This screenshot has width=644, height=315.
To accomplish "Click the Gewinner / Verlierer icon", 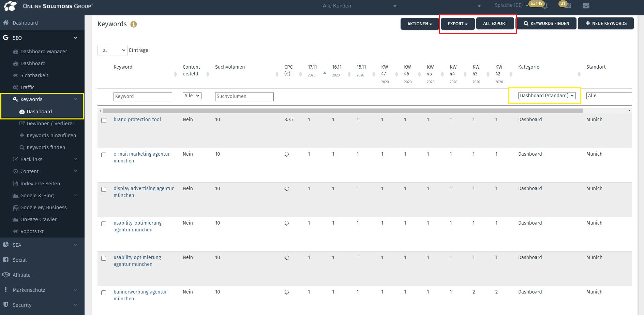I will click(22, 124).
